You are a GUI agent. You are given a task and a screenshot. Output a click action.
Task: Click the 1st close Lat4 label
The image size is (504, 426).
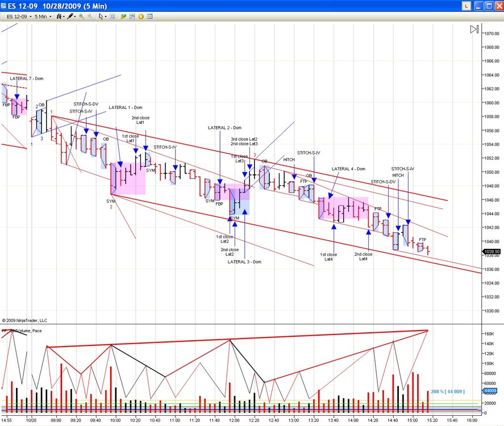point(328,257)
